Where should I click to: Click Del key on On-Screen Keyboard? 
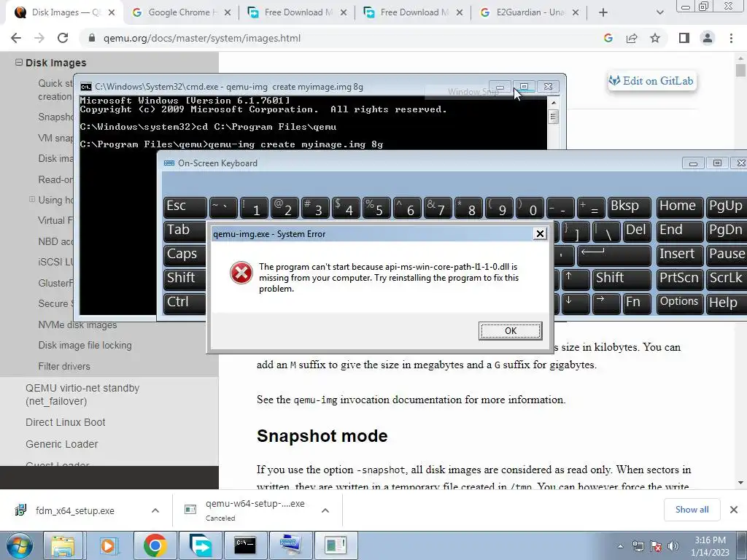tap(637, 231)
